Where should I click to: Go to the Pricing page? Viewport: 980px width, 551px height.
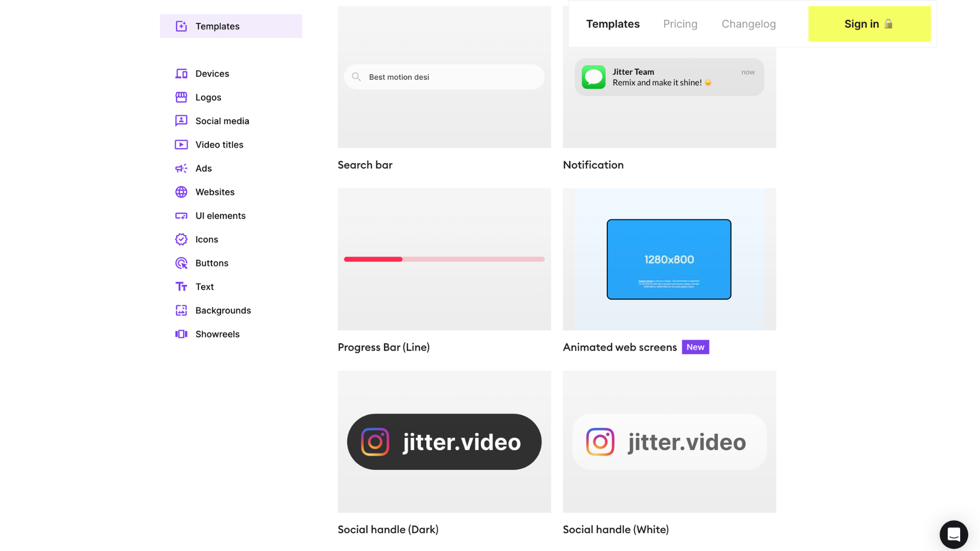tap(680, 24)
